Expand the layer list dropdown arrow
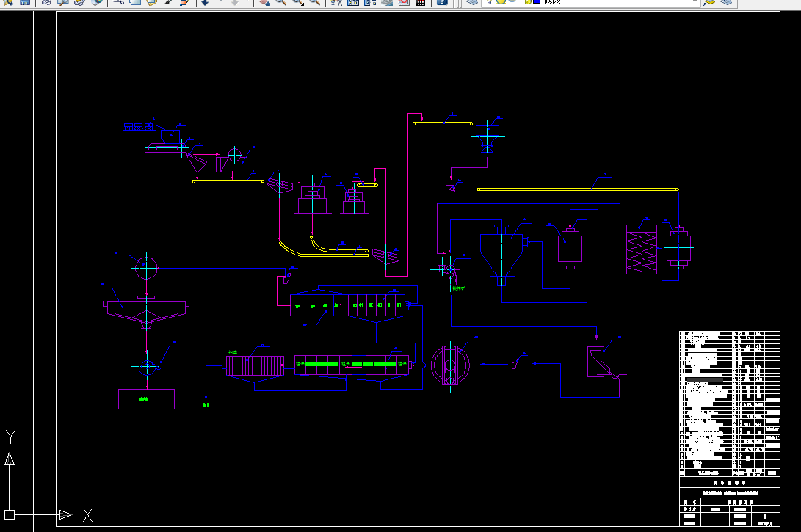Screen dimensions: 801x532 (695, 2)
